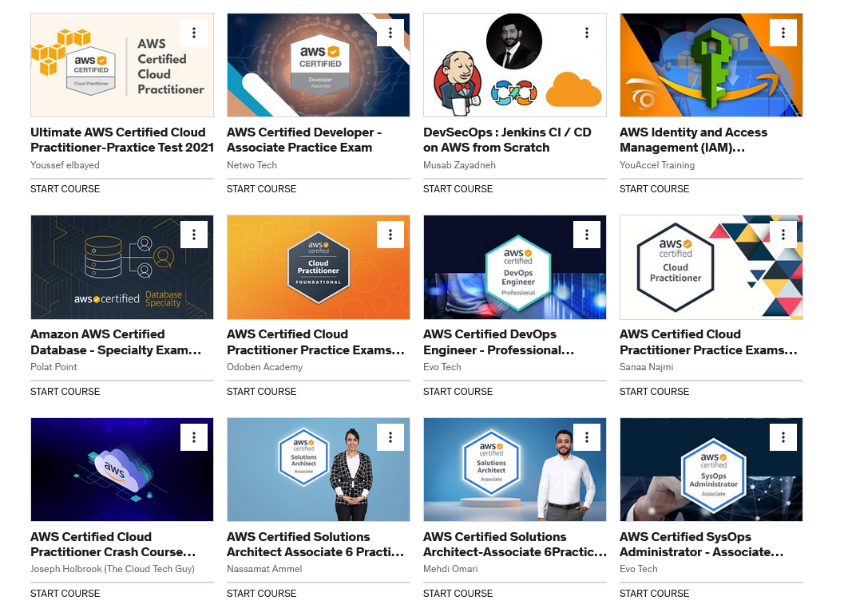Open three-dot menu on AWS Certified Developer course

coord(390,33)
